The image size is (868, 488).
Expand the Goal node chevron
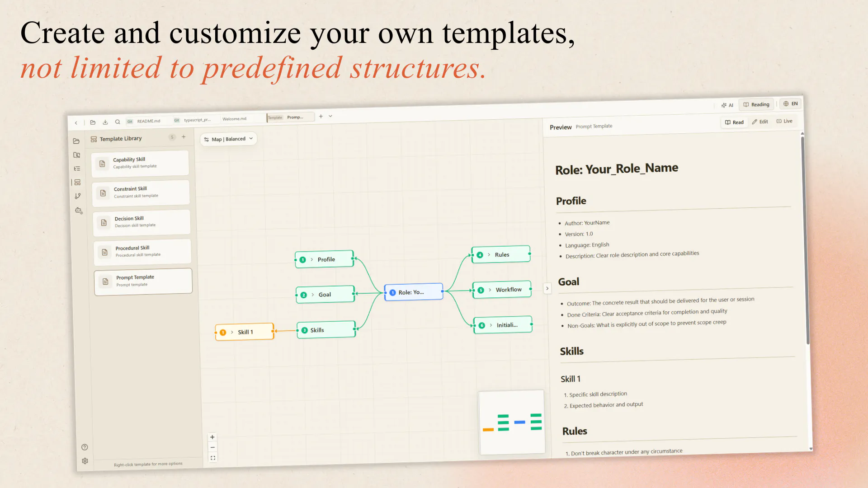click(x=313, y=295)
